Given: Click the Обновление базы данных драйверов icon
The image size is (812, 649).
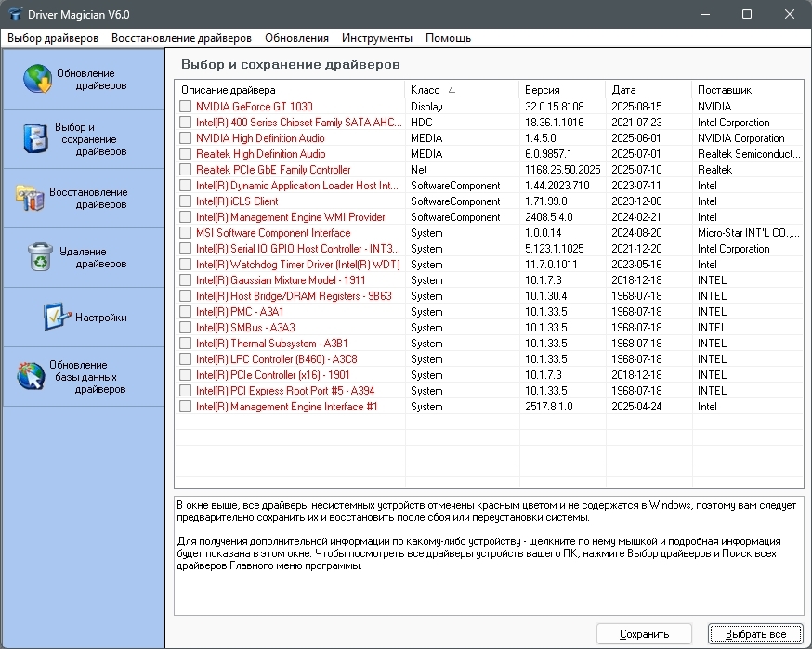Looking at the screenshot, I should 31,376.
